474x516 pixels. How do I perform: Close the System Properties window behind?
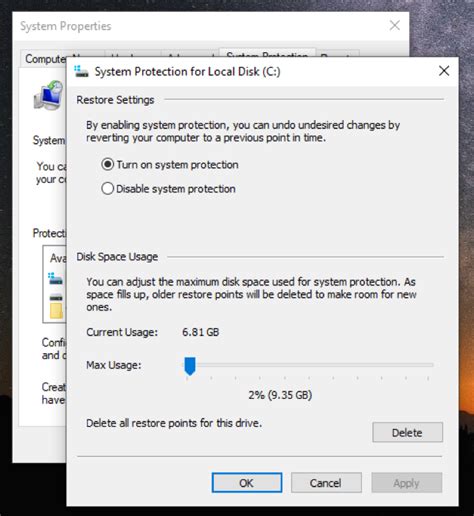coord(395,25)
